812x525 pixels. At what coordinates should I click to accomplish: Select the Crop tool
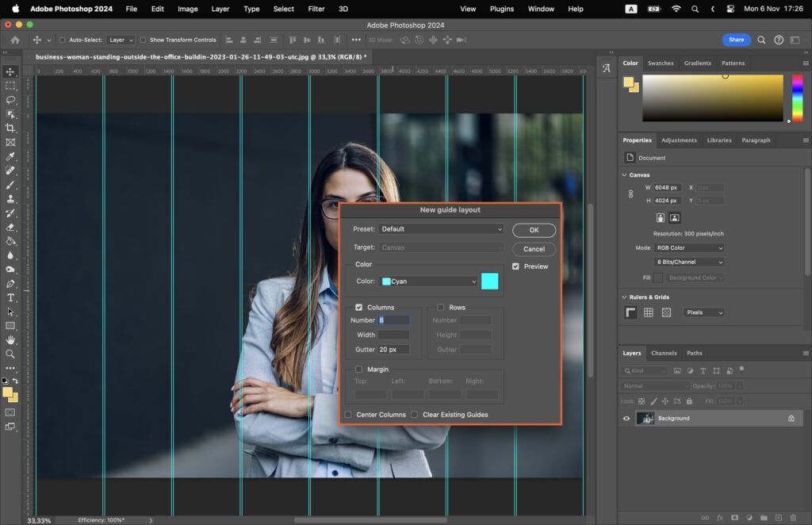10,127
